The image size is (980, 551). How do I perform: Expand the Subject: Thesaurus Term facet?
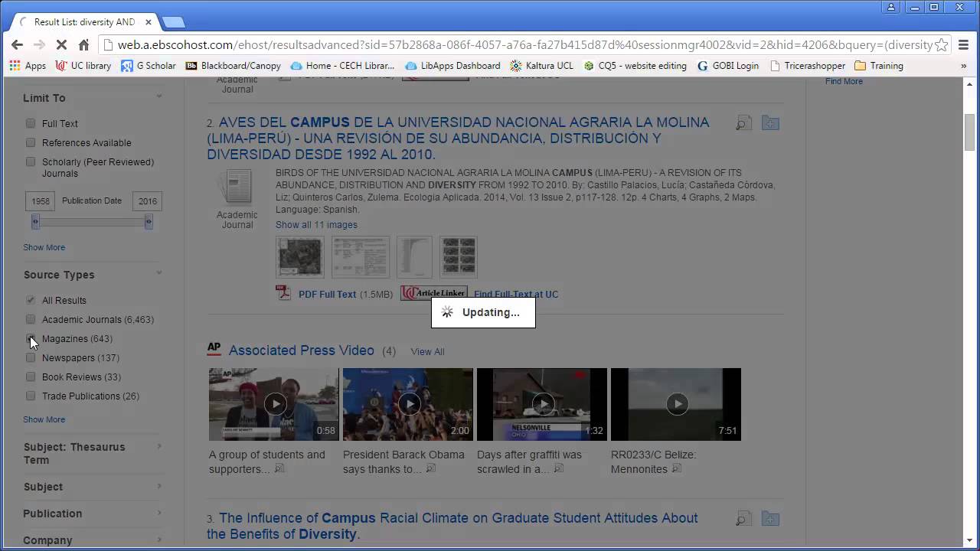[159, 446]
